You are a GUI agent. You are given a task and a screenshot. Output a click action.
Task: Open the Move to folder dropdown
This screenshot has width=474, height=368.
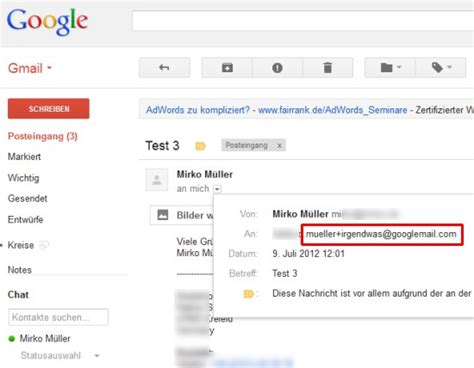point(390,68)
